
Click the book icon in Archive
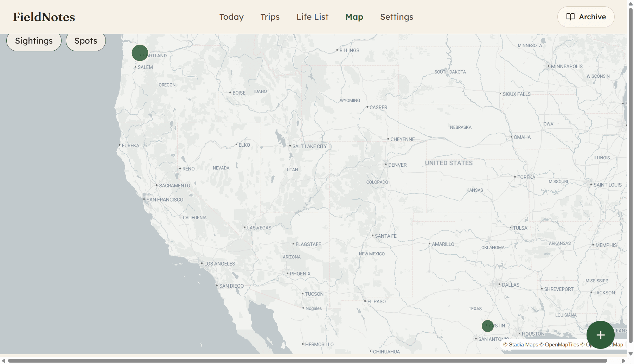(x=570, y=17)
